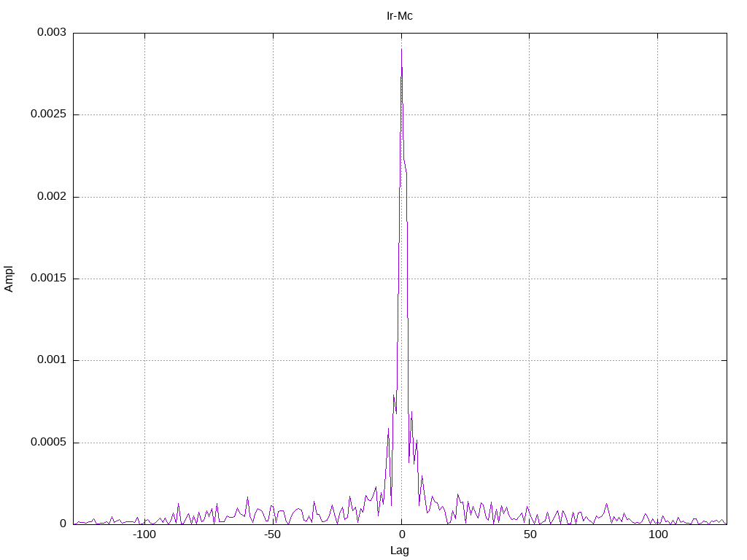
Task: Click the side peak just right of zero lag
Action: pyautogui.click(x=411, y=413)
